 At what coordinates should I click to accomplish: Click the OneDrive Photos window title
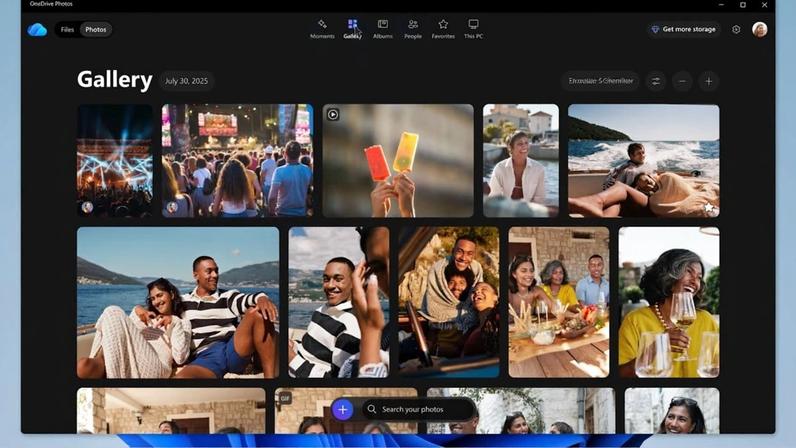pos(51,4)
